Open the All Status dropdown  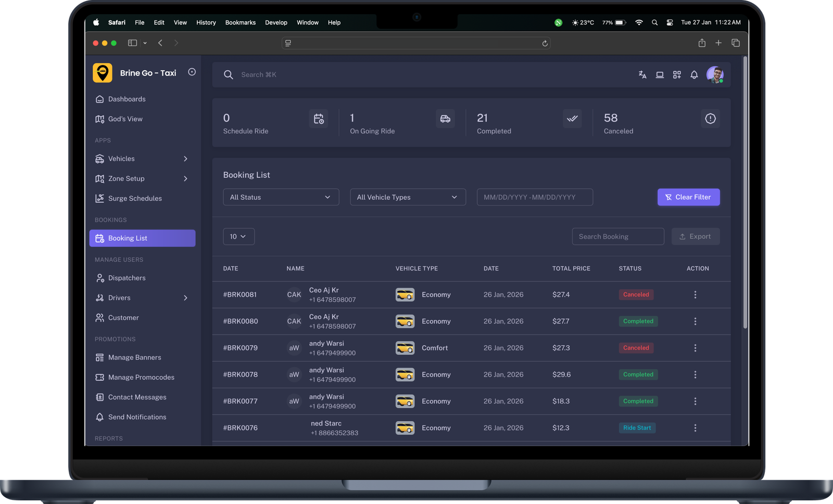(281, 197)
